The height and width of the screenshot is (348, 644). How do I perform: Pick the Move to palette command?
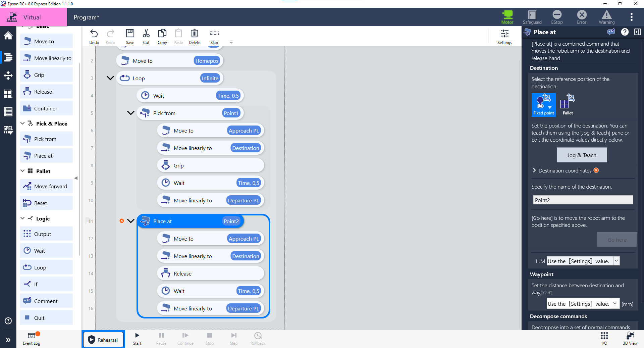click(46, 41)
